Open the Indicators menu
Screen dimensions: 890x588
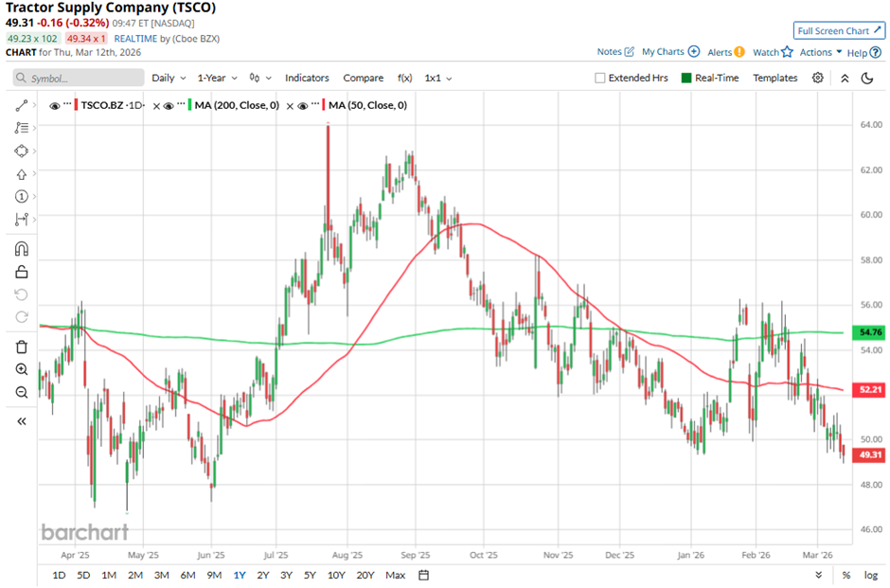coord(307,78)
